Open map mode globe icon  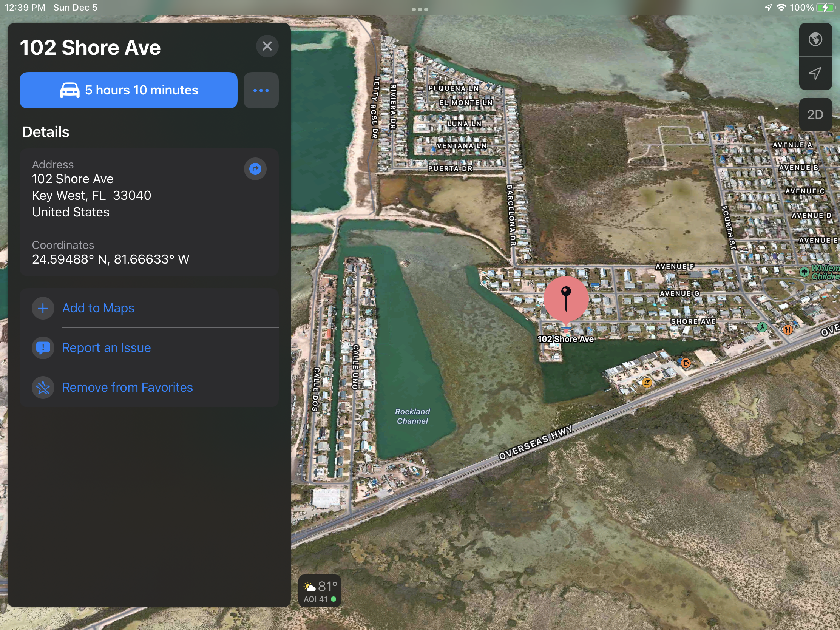coord(815,39)
